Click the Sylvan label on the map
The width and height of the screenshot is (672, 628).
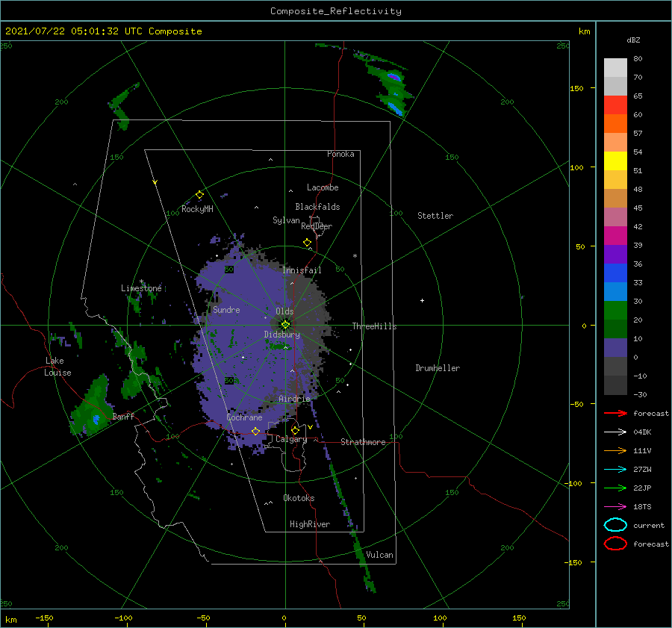coord(286,220)
